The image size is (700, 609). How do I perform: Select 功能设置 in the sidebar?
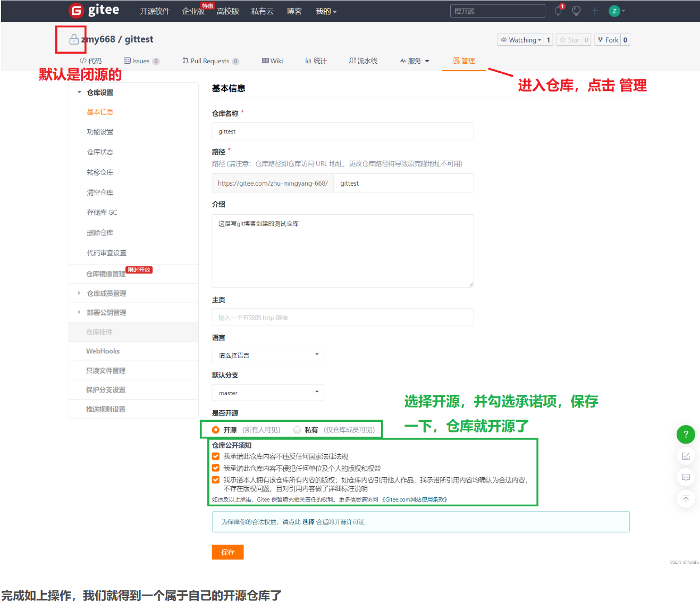[100, 132]
